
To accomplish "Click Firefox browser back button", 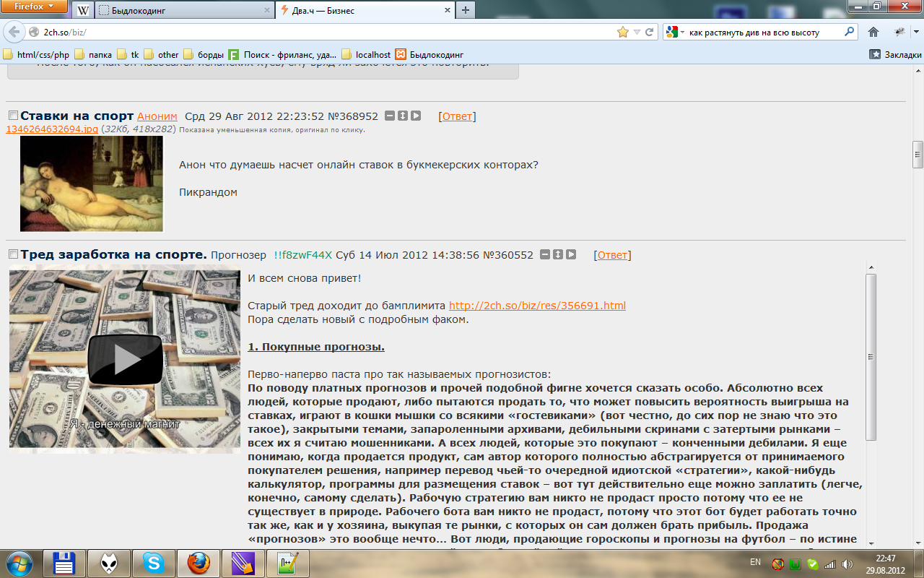I will click(14, 32).
